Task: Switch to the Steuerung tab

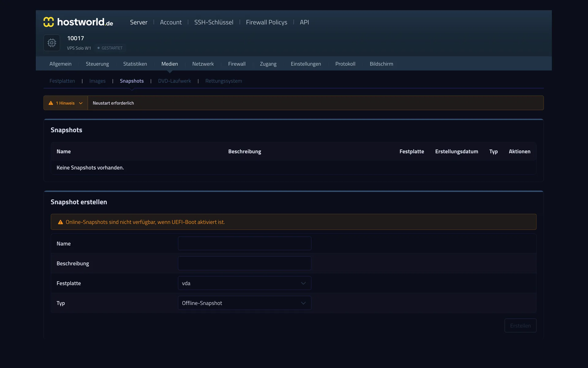Action: click(97, 64)
